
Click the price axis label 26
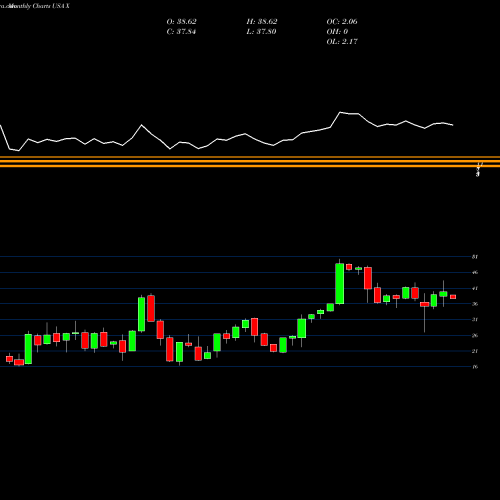click(x=475, y=335)
